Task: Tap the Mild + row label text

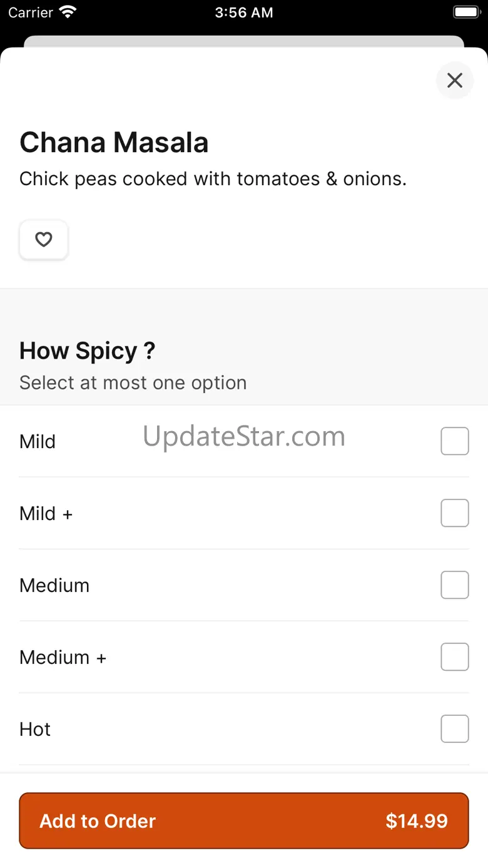Action: tap(46, 513)
